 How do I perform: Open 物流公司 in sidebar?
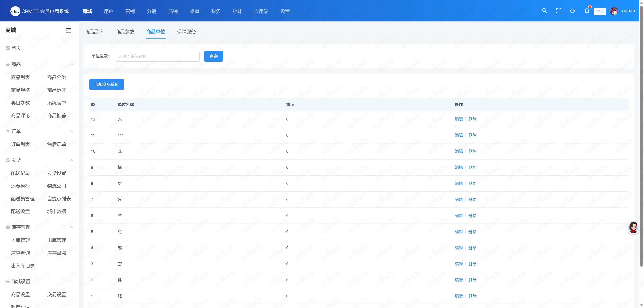[x=57, y=186]
